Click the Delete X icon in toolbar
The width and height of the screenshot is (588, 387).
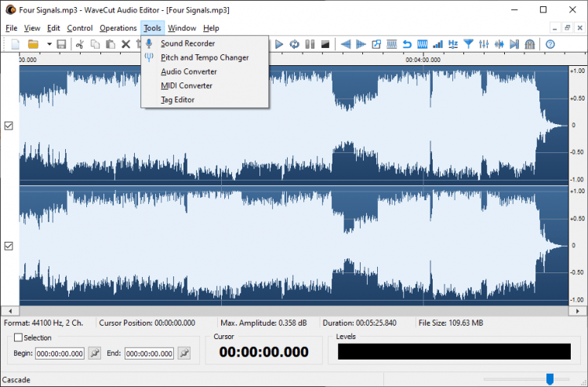(x=125, y=44)
